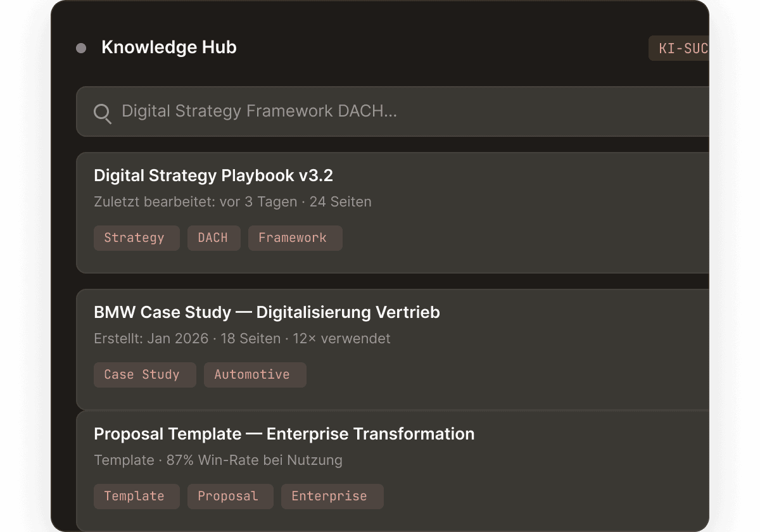
Task: Toggle the Proposal tag on the template card
Action: click(x=230, y=496)
